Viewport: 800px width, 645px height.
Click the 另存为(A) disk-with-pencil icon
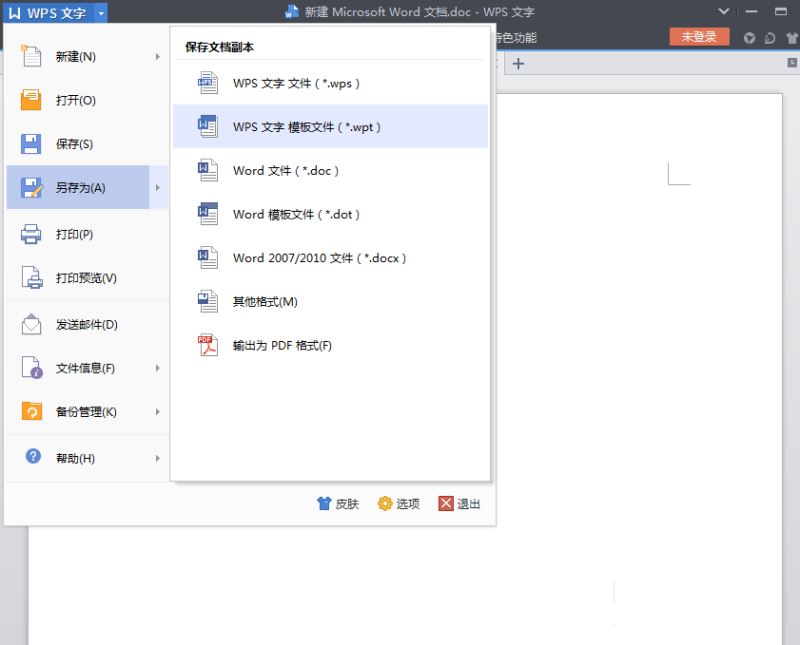pos(32,188)
